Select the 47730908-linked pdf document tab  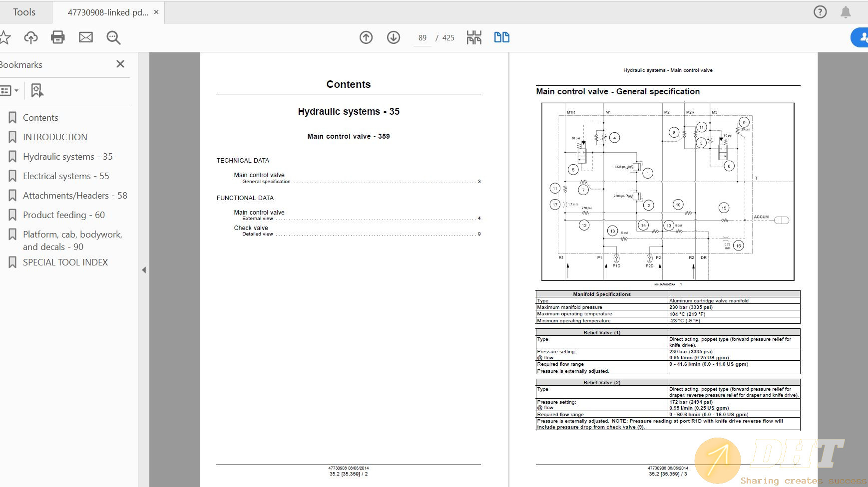coord(107,12)
